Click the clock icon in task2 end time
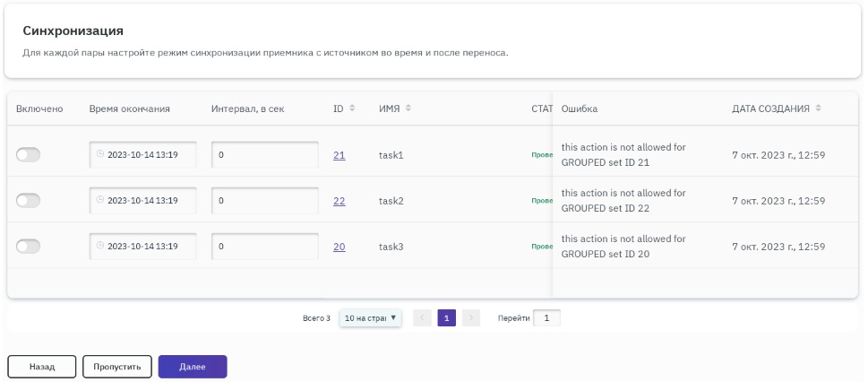Screen dimensions: 868x382 [x=100, y=200]
